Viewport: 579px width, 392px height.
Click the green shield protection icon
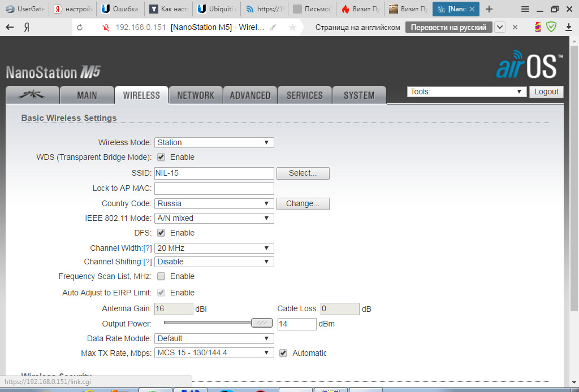(551, 27)
